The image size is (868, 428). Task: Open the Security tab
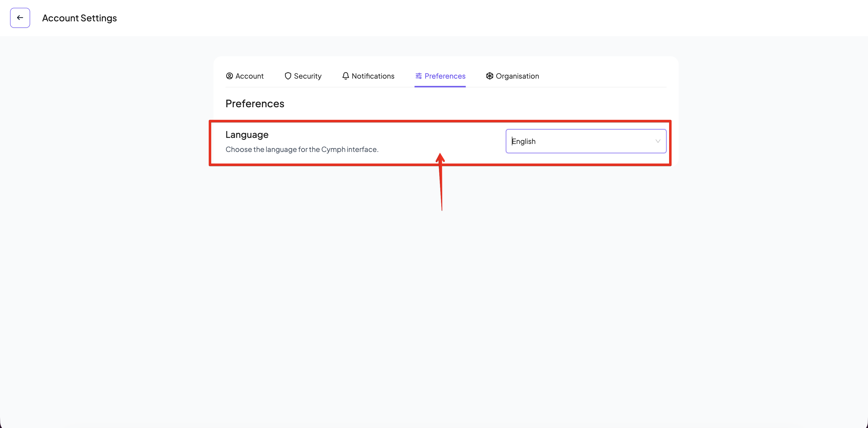307,76
